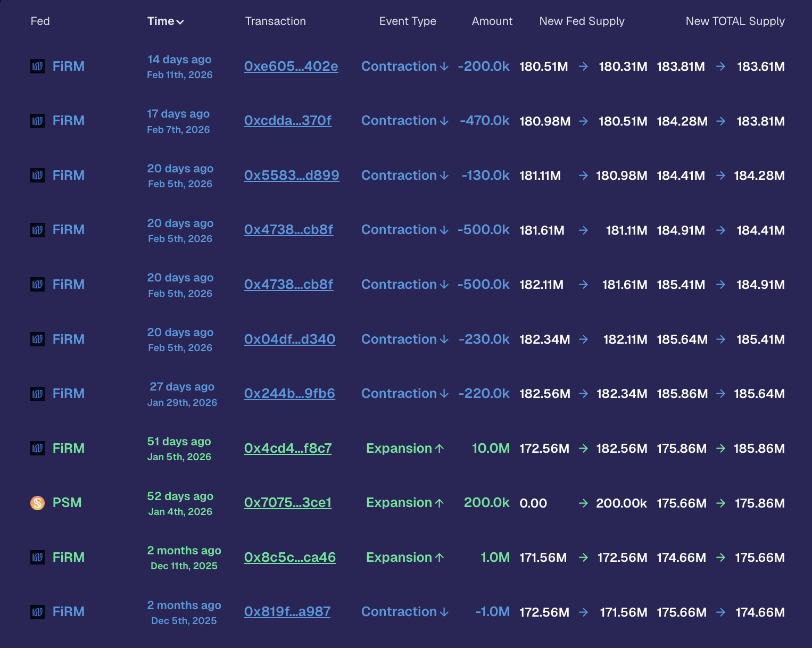Click the Fed column header
The image size is (812, 648).
pyautogui.click(x=40, y=21)
